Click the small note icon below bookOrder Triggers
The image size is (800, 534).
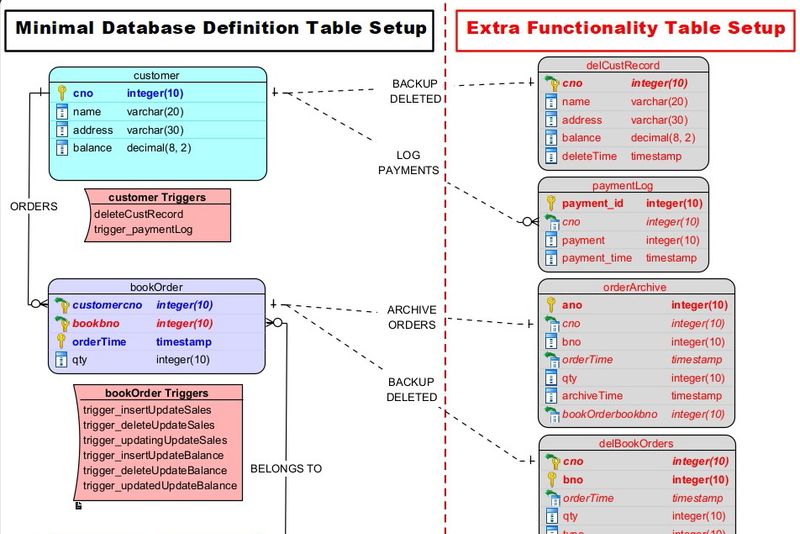click(79, 505)
